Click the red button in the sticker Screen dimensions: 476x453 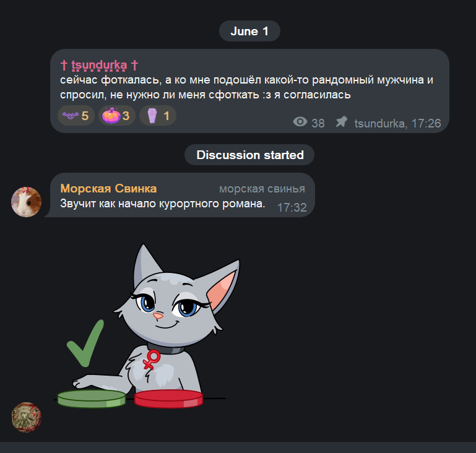click(x=169, y=399)
